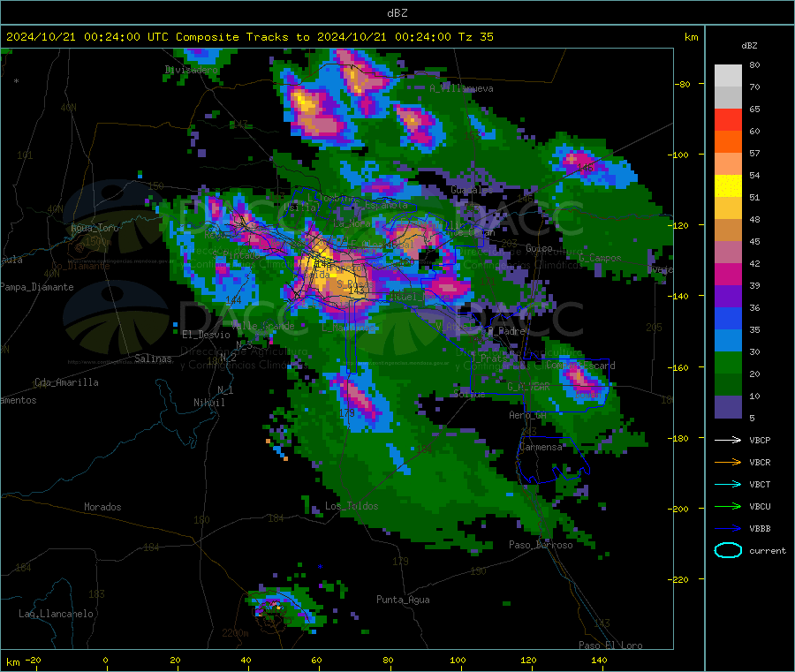795x672 pixels.
Task: Click the 'El_Desvio' map label
Action: click(206, 335)
